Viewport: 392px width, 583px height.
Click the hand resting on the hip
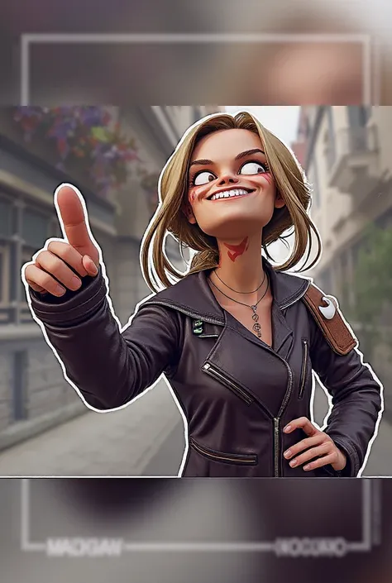[x=314, y=444]
